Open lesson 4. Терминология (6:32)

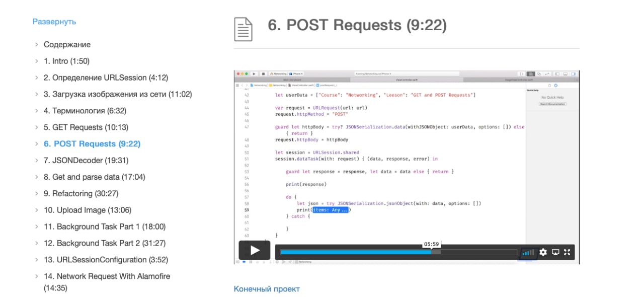tap(85, 111)
